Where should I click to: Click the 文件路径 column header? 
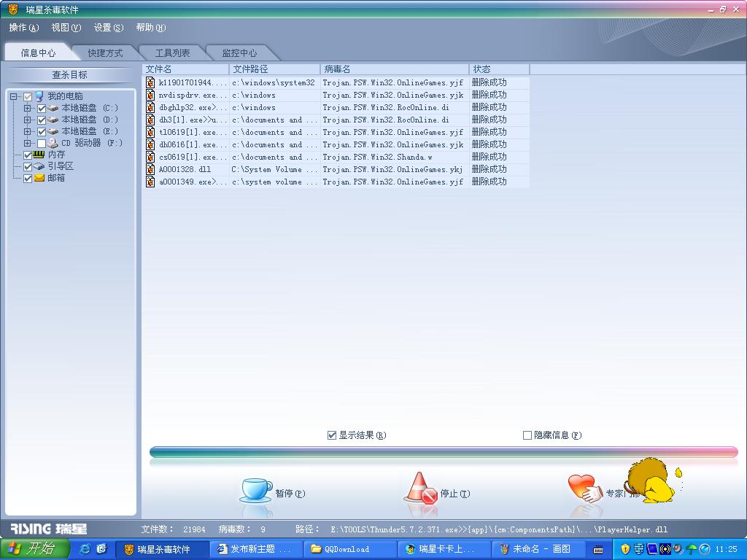274,69
